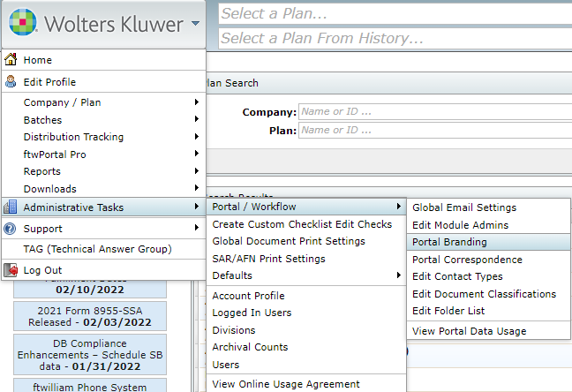Click the Select a Plan From History field

[395, 38]
